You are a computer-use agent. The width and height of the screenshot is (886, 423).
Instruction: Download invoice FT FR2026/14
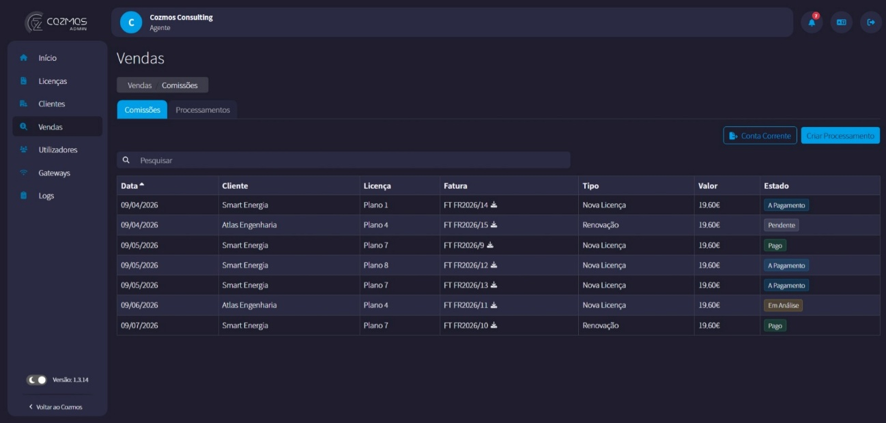coord(494,205)
